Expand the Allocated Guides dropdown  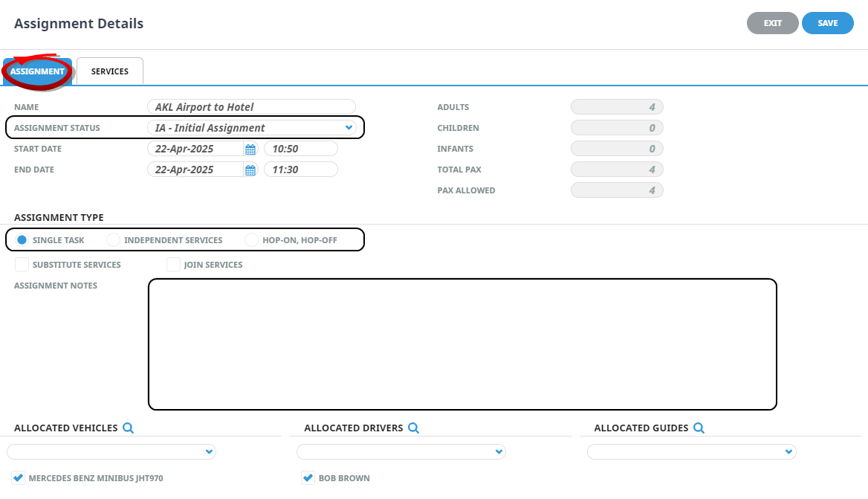(788, 452)
